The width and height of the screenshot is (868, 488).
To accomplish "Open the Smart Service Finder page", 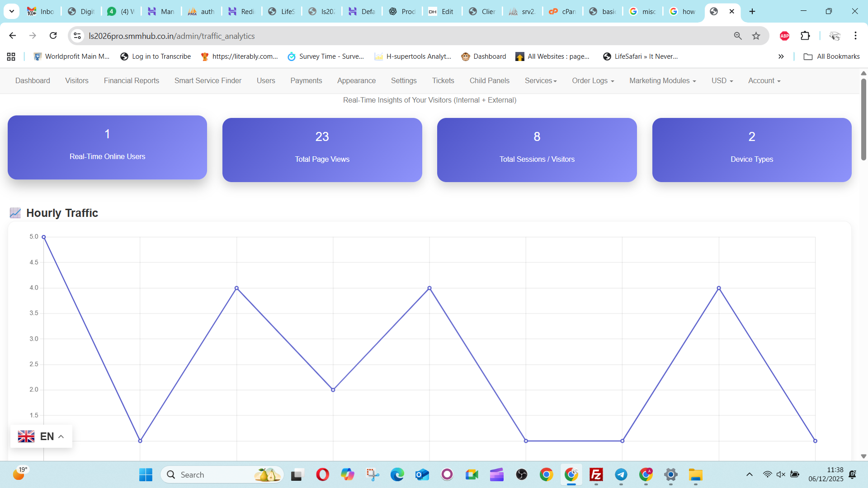I will (x=208, y=81).
